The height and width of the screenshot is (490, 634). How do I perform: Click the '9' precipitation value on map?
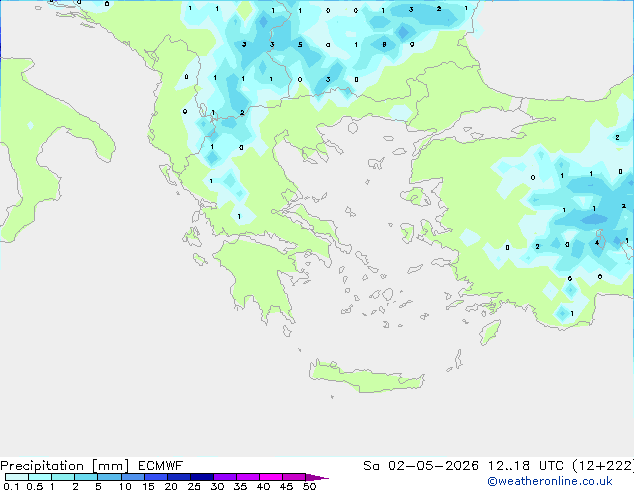(x=412, y=44)
